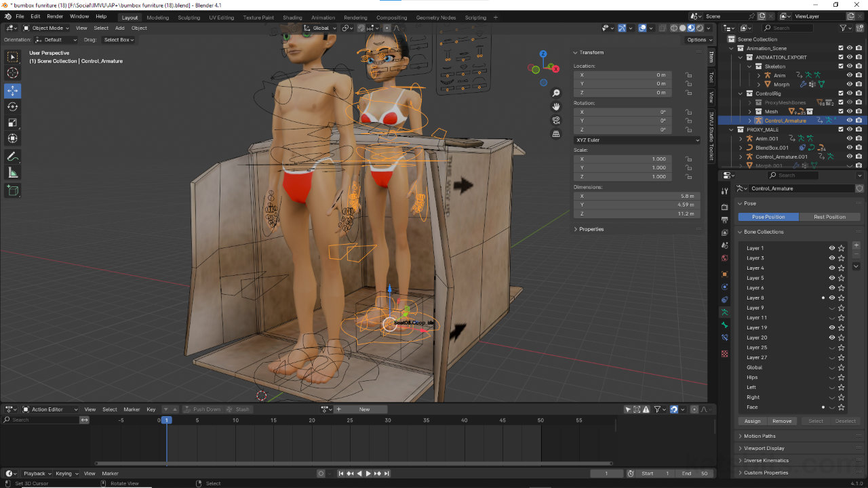The image size is (868, 488).
Task: Select the Measure tool
Action: [13, 173]
